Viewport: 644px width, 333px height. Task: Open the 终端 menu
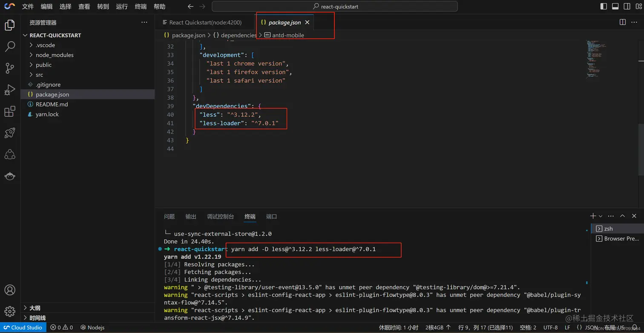[x=140, y=6]
